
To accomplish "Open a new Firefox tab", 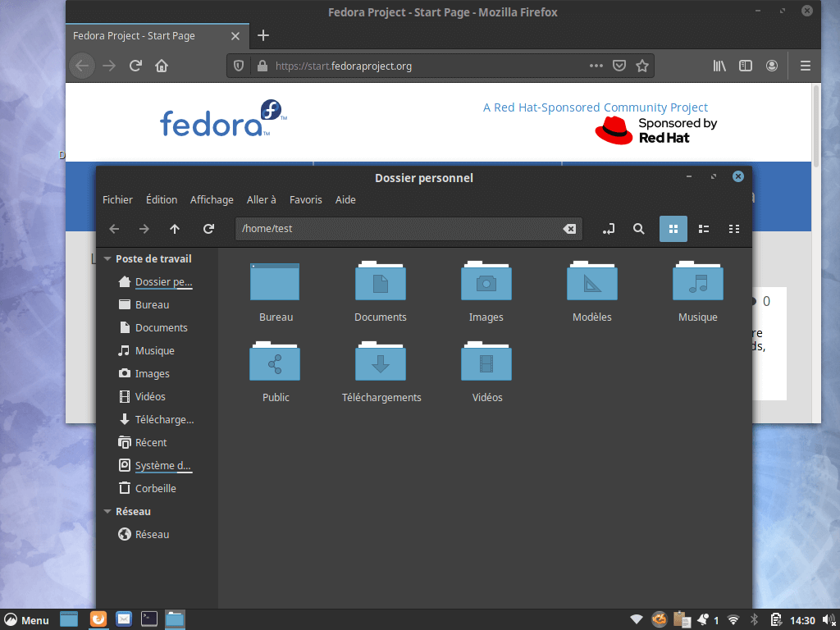I will point(263,36).
